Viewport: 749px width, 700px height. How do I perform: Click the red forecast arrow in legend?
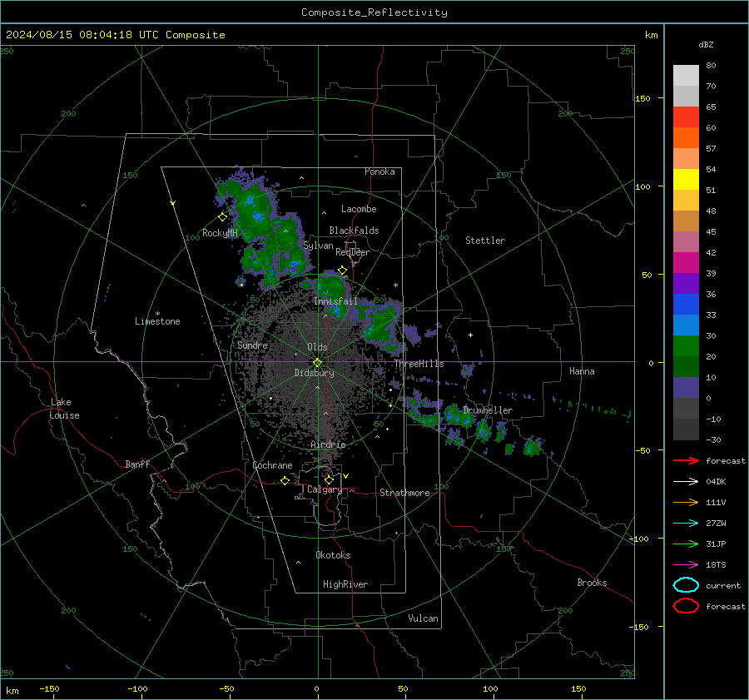686,460
